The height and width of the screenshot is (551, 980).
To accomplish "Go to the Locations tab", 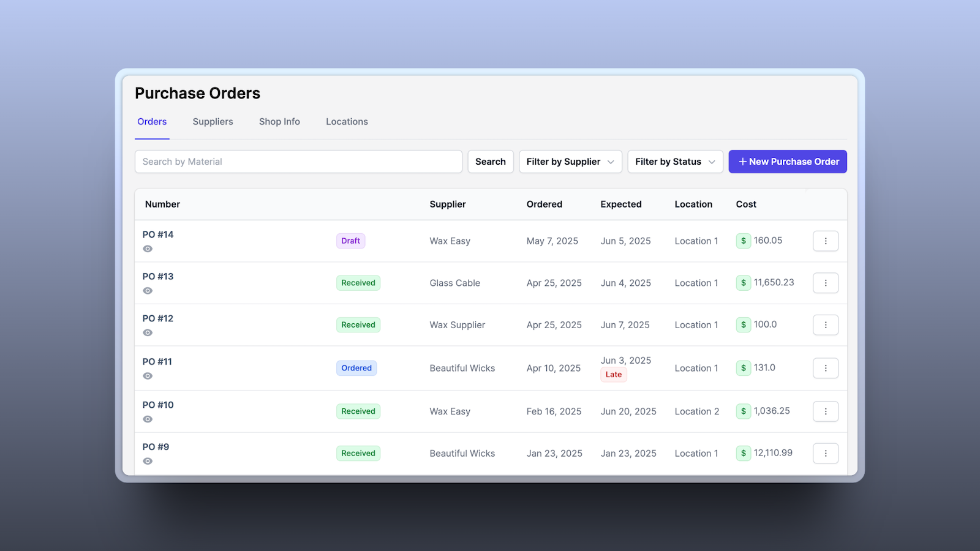I will click(x=347, y=122).
